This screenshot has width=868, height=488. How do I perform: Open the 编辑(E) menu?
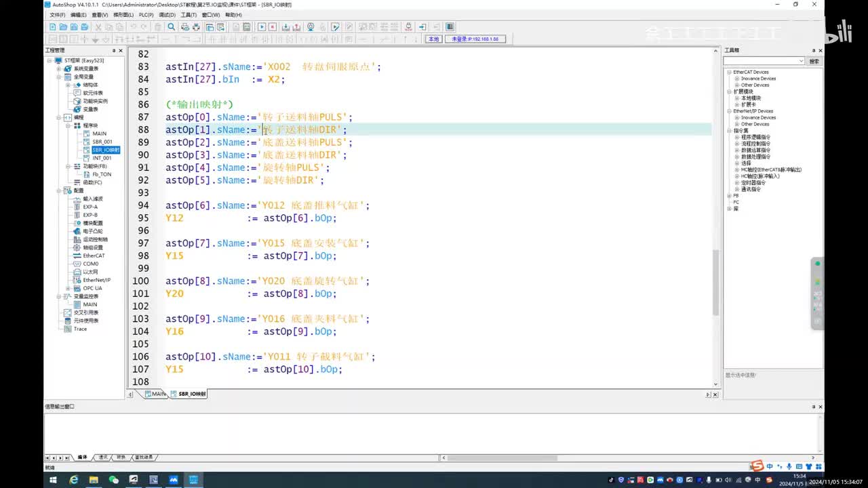point(79,15)
